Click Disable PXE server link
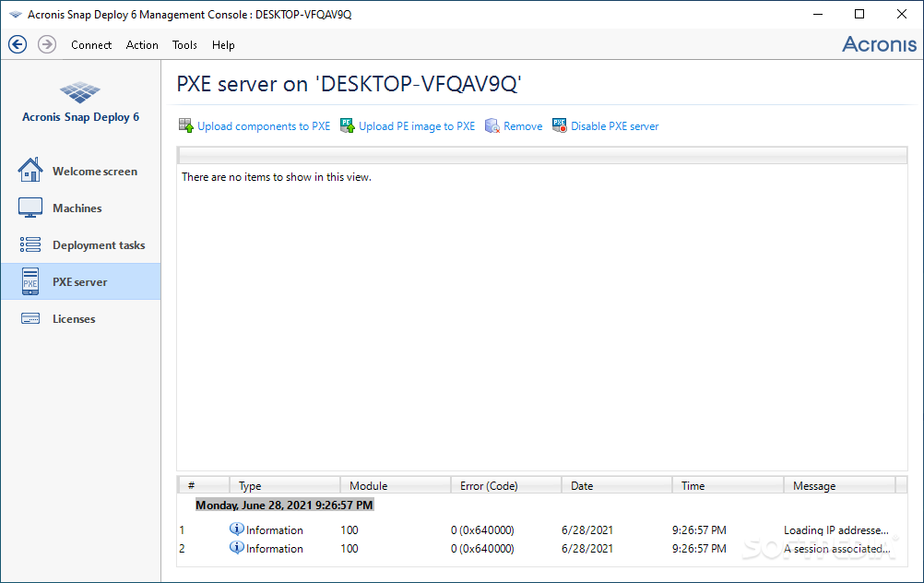 coord(615,126)
